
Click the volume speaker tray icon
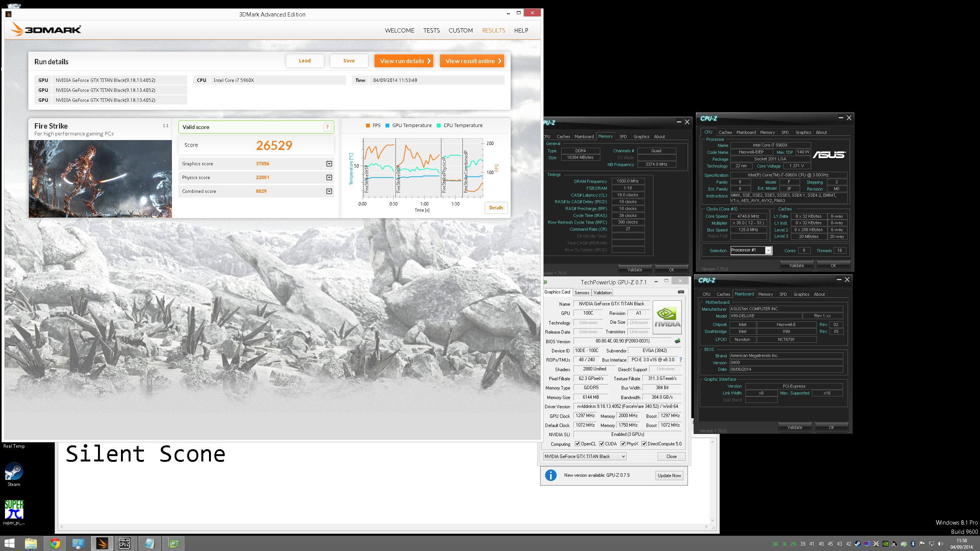941,544
